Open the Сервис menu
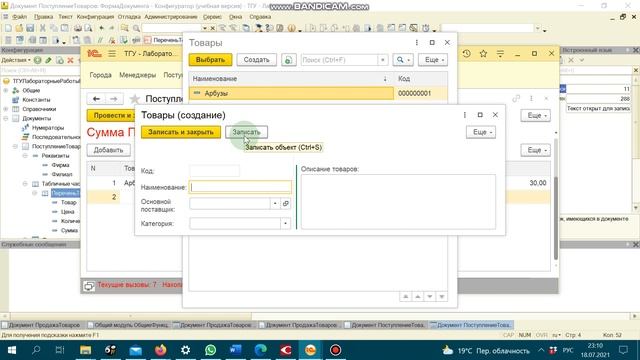This screenshot has height=360, width=640. (x=212, y=17)
